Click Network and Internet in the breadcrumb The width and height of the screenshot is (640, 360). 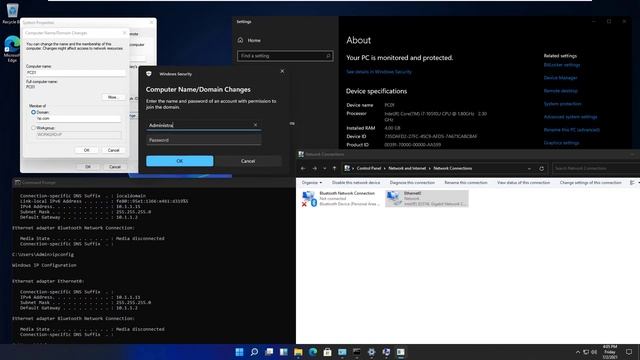coord(407,168)
